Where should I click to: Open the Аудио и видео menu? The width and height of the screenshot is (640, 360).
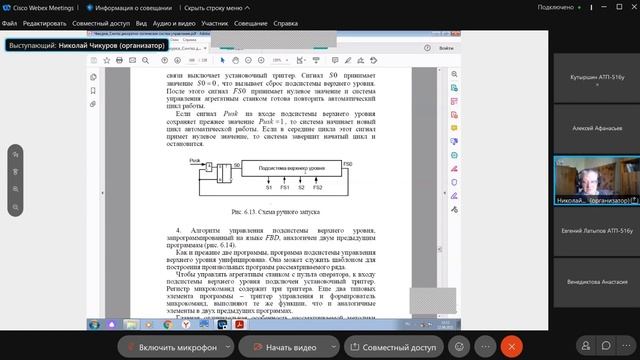coord(174,23)
